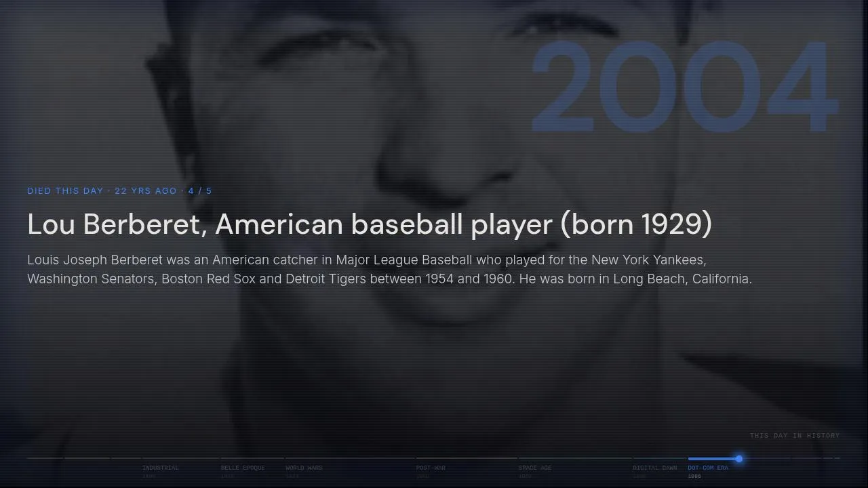The image size is (868, 488).
Task: Click the '4 / 5' event counter
Action: point(200,191)
